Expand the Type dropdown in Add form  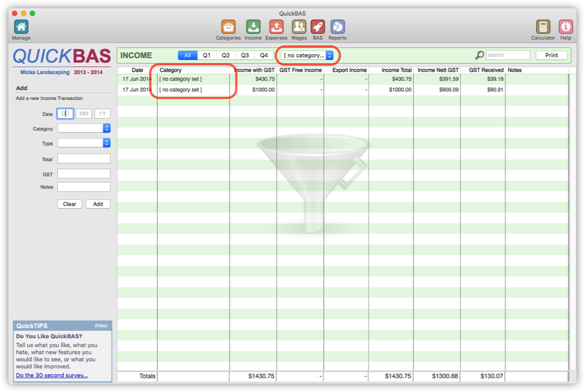coord(84,143)
